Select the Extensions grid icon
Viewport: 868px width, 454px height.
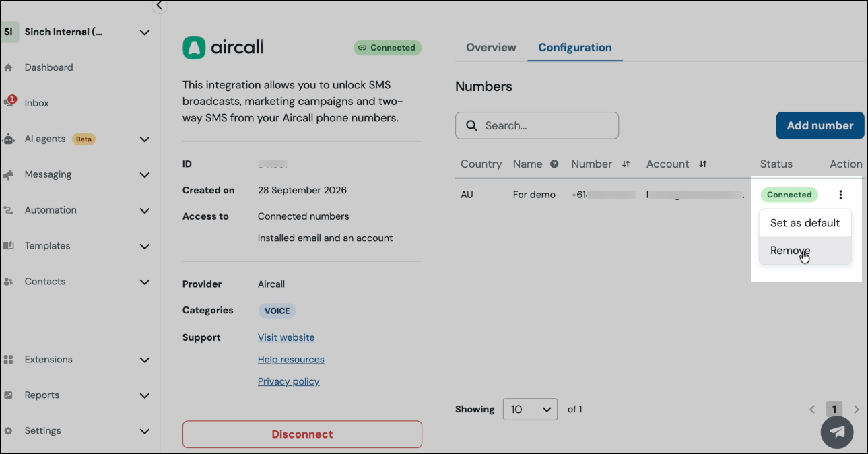pos(9,360)
